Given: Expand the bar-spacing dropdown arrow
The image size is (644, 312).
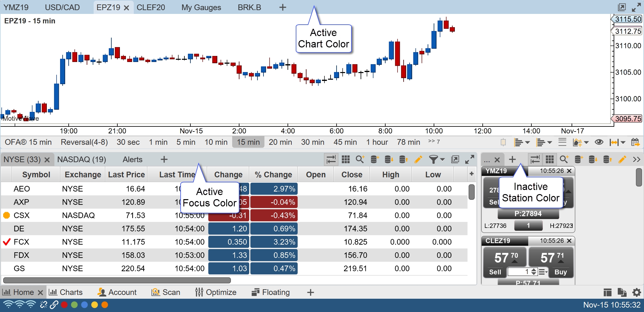Looking at the screenshot, I should pos(623,143).
